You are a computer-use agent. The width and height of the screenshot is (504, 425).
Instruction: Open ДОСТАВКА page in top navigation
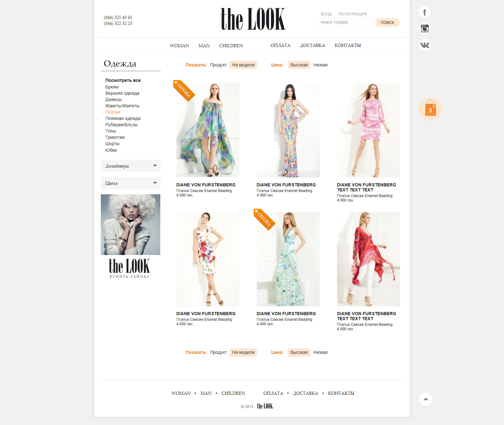(312, 45)
